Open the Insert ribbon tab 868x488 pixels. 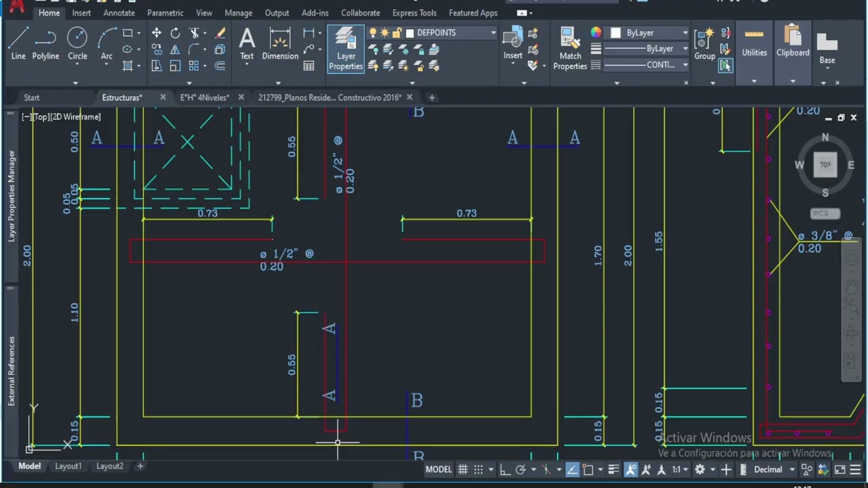[81, 13]
